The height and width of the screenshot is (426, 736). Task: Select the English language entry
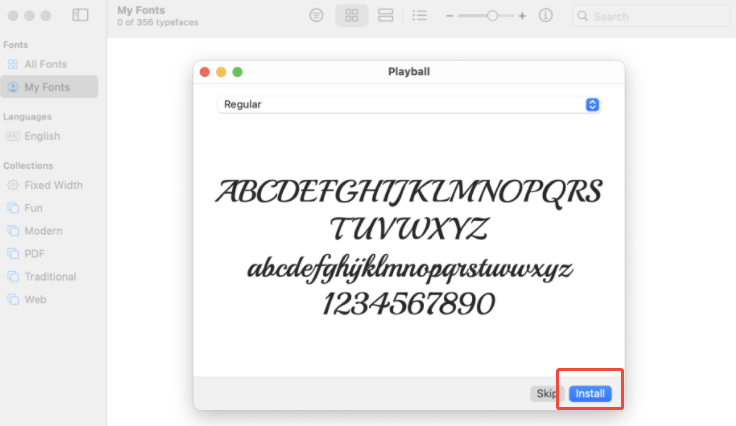tap(49, 136)
